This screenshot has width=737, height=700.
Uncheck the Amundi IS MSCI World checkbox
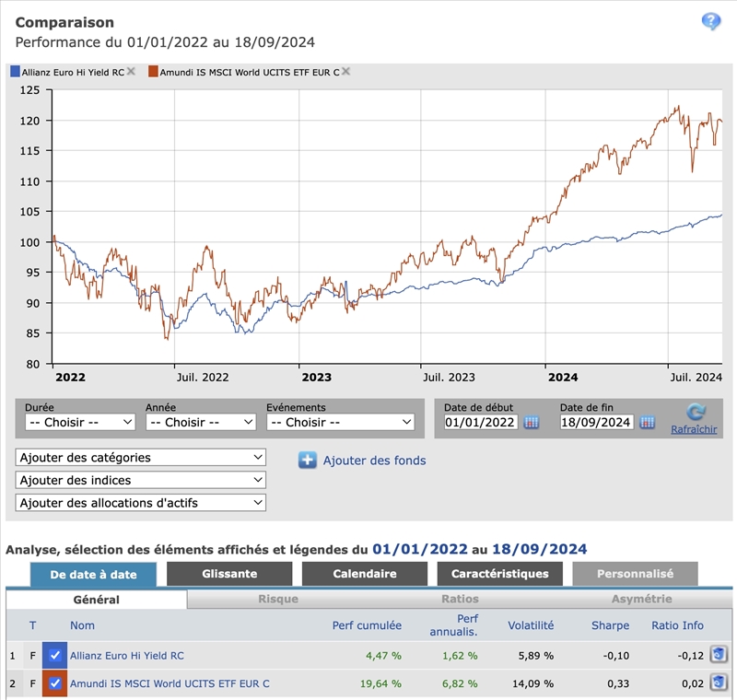point(55,683)
